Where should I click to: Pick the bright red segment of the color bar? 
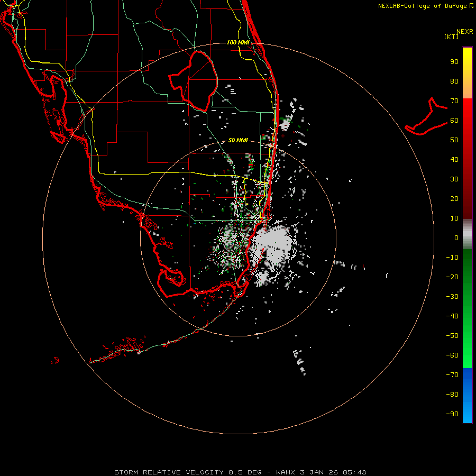[x=467, y=111]
